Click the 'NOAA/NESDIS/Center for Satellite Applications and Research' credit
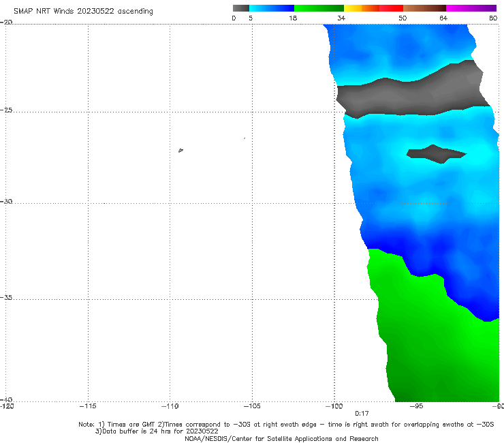 tap(281, 438)
